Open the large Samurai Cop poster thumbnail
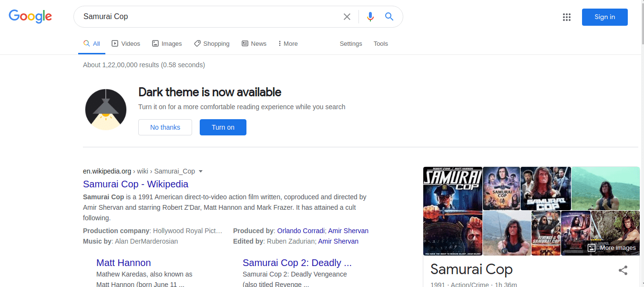This screenshot has width=644, height=287. [452, 211]
